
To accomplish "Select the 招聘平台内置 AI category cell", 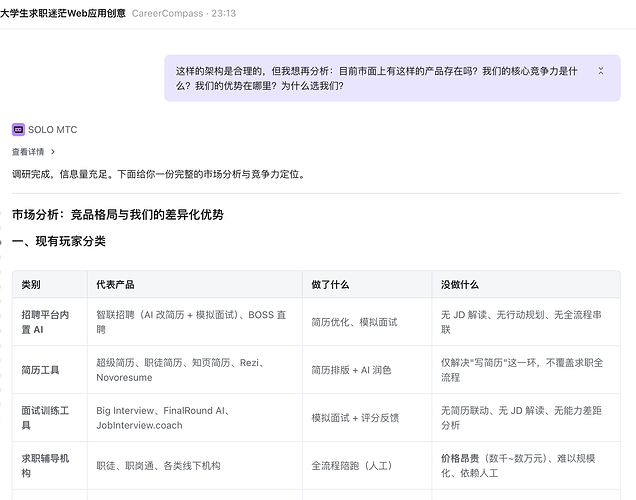I will 50,322.
